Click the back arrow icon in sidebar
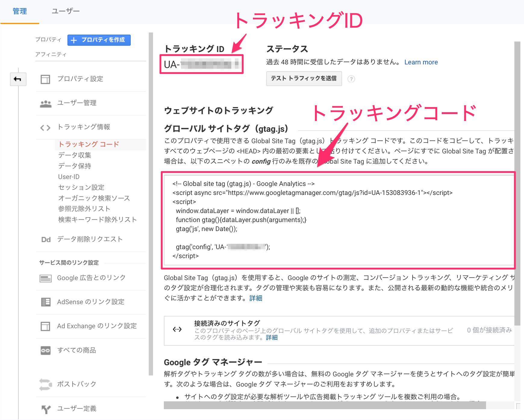The image size is (524, 420). [18, 79]
